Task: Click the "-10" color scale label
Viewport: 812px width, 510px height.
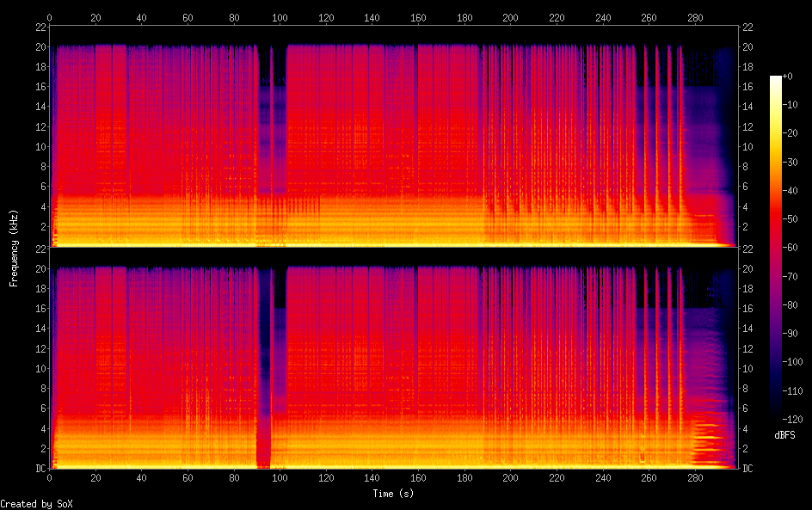Action: [790, 105]
